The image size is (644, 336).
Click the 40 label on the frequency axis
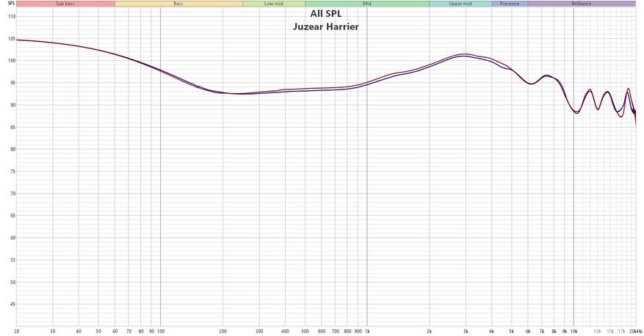pos(79,331)
